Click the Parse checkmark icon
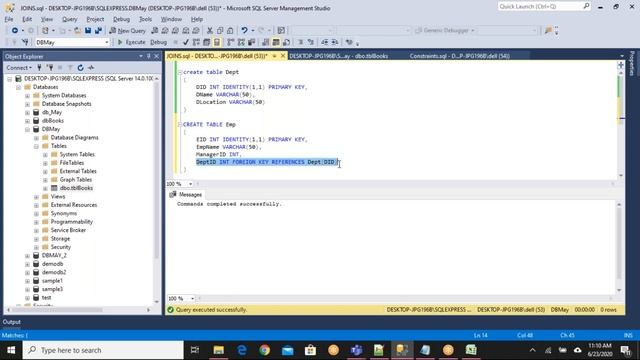Viewport: 640px width, 360px height. coord(186,42)
